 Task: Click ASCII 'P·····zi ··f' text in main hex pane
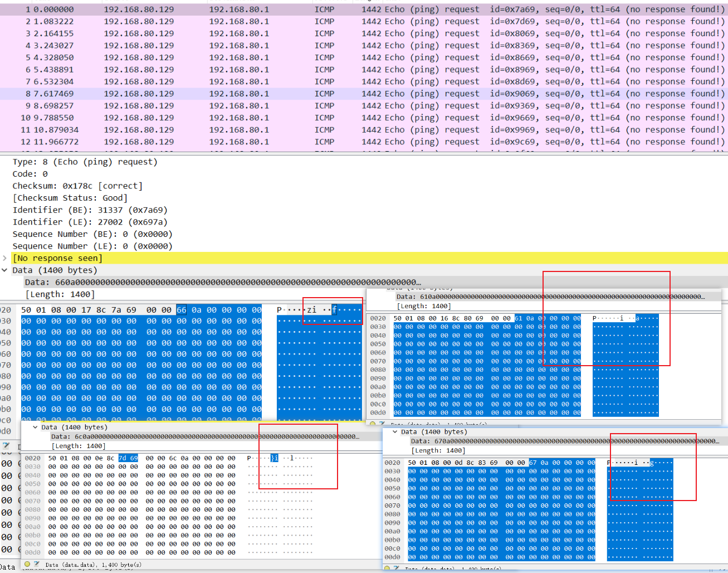(x=307, y=310)
